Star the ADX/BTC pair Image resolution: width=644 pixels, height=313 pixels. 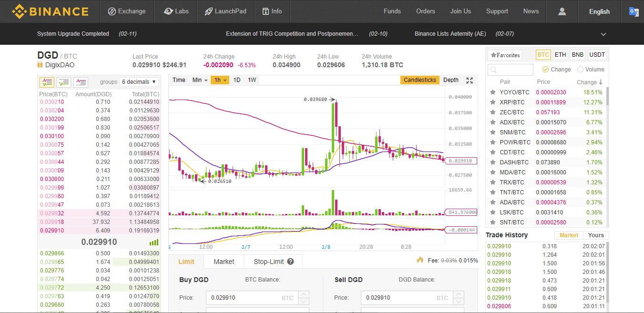pyautogui.click(x=493, y=122)
